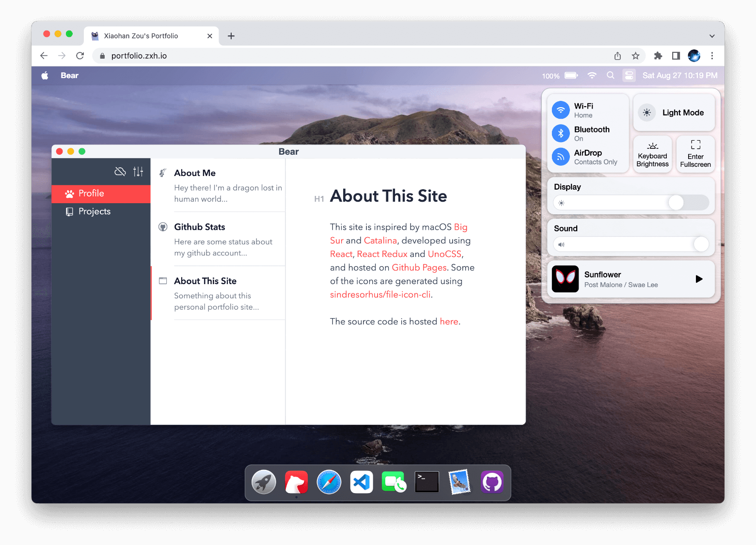This screenshot has width=756, height=545.
Task: Open the Catalina link
Action: (380, 240)
